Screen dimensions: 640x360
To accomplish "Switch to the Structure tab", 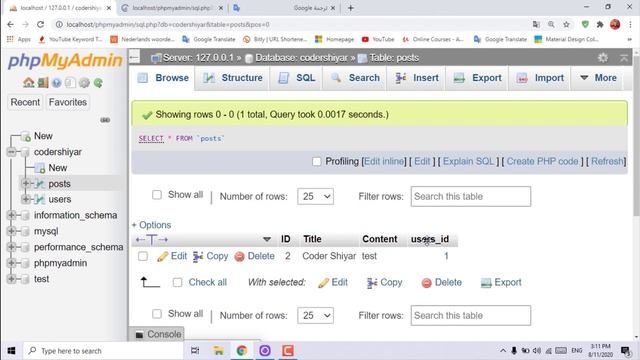I will coord(233,78).
